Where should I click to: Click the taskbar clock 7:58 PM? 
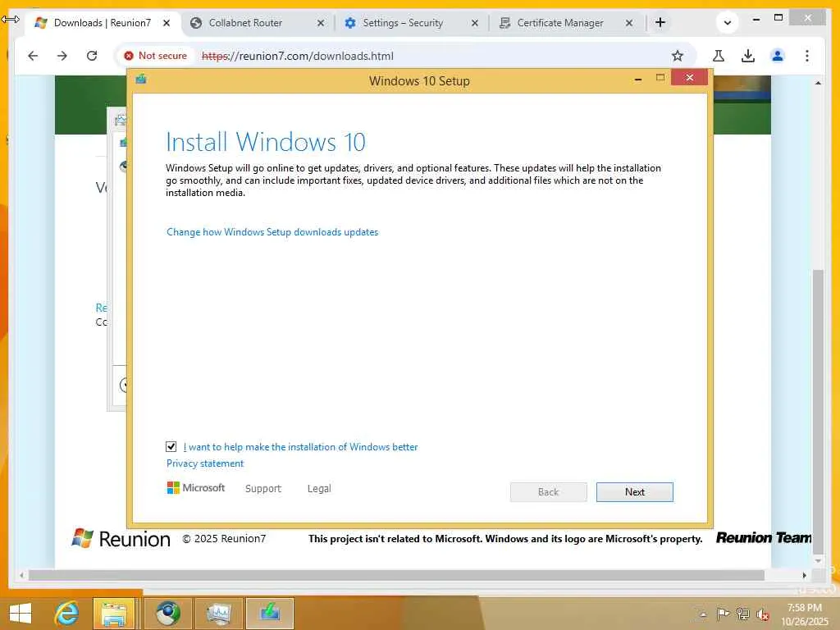coord(804,607)
